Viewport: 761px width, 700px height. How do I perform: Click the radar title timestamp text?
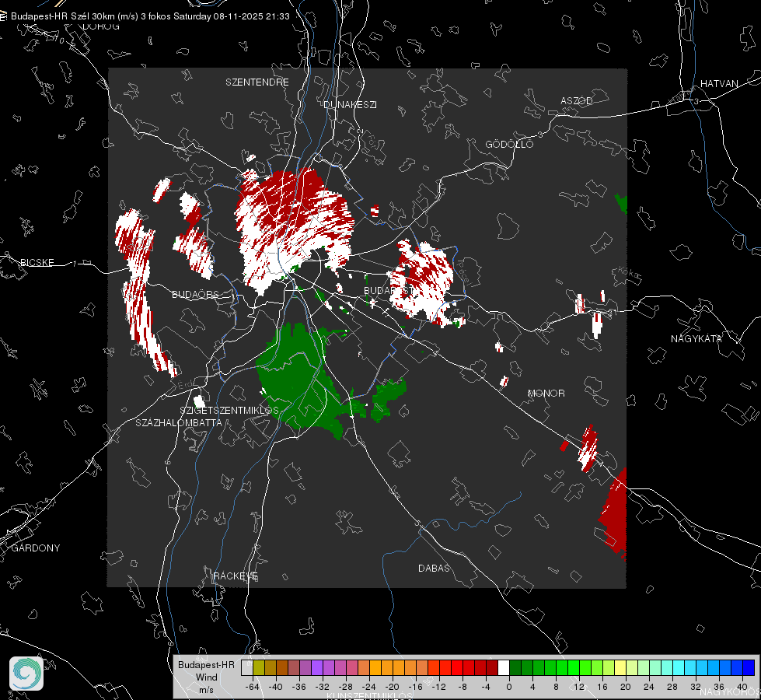(x=150, y=16)
